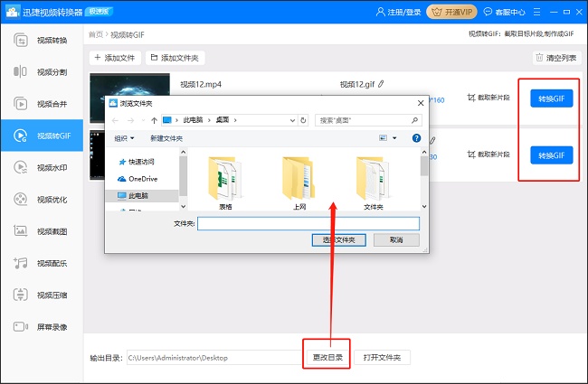Image resolution: width=588 pixels, height=384 pixels.
Task: Open the 组织 dropdown menu
Action: click(x=124, y=138)
